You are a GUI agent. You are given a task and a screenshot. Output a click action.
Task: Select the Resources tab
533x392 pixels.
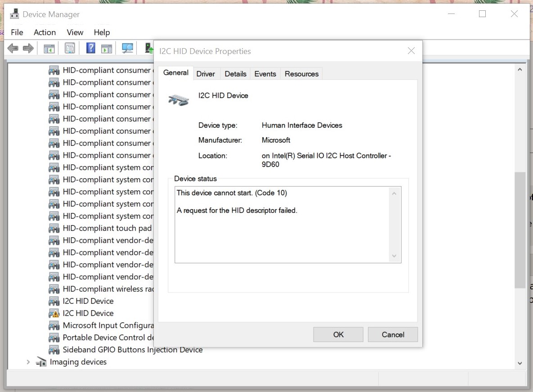click(301, 73)
